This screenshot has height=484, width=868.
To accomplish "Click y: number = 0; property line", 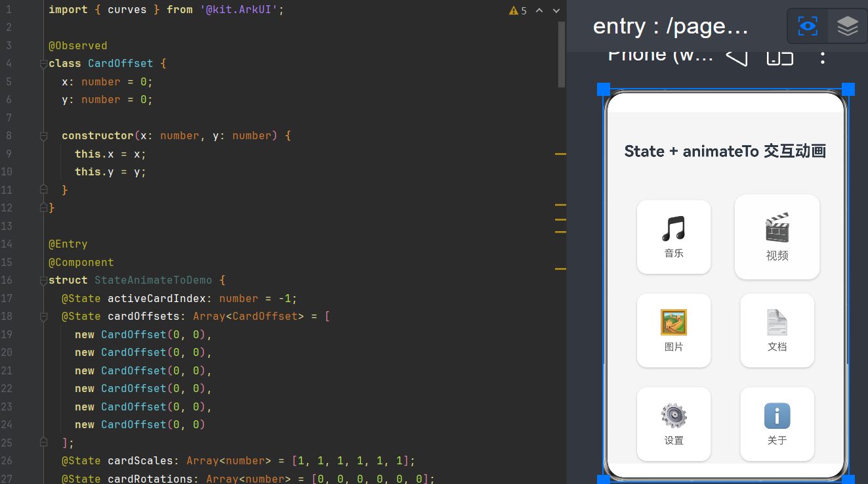I will [108, 100].
